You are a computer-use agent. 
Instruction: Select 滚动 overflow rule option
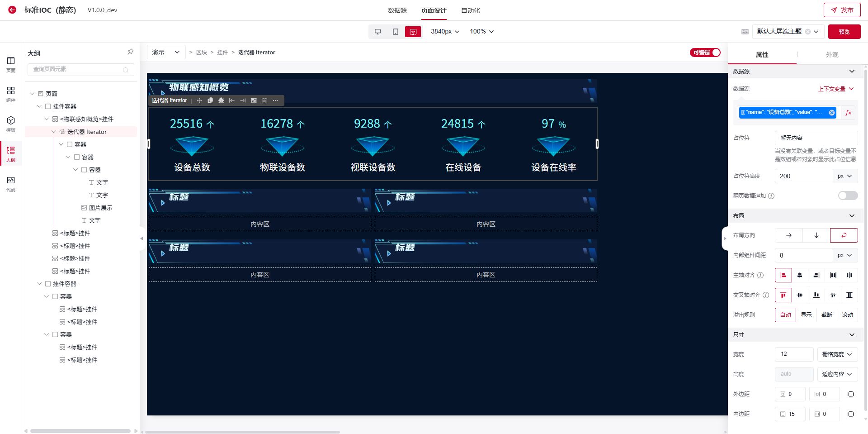pyautogui.click(x=847, y=315)
